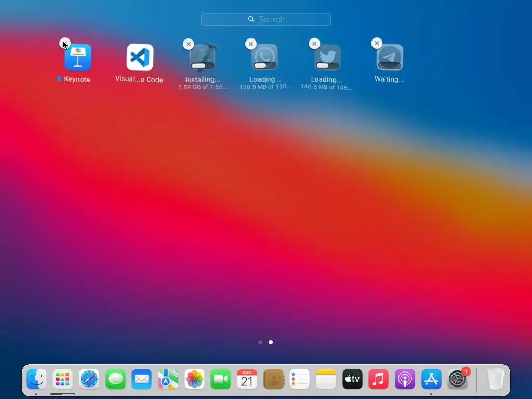Click the Waiting... status label

(389, 79)
